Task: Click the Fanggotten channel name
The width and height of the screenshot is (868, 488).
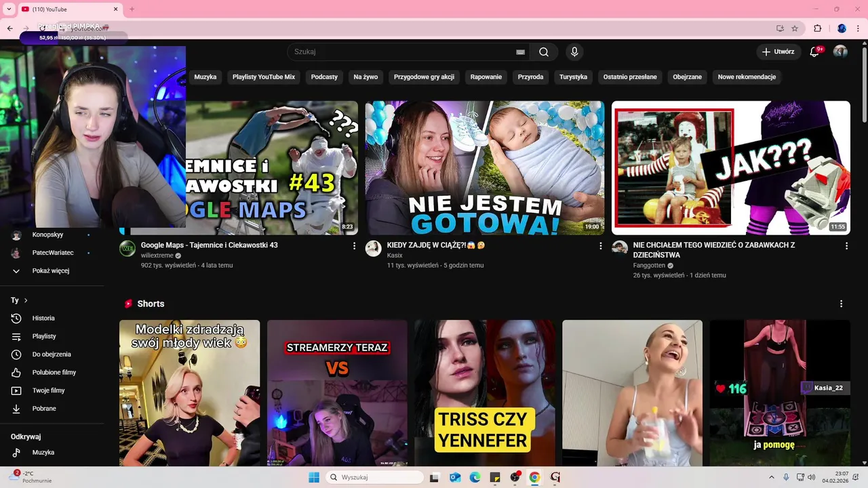Action: [649, 266]
